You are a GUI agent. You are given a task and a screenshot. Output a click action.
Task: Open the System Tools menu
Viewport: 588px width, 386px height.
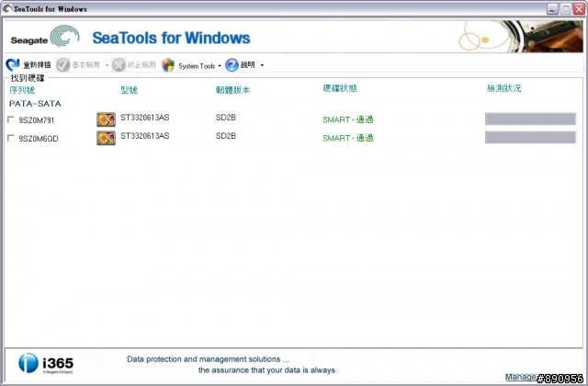click(197, 66)
